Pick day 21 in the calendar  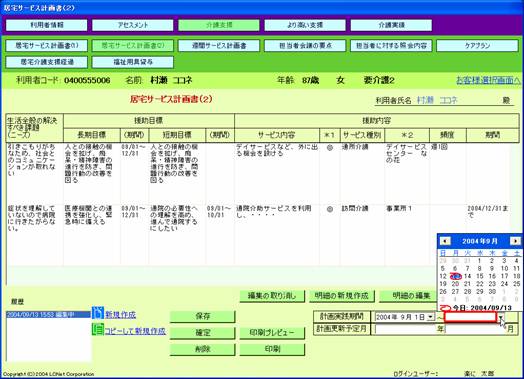tap(467, 284)
